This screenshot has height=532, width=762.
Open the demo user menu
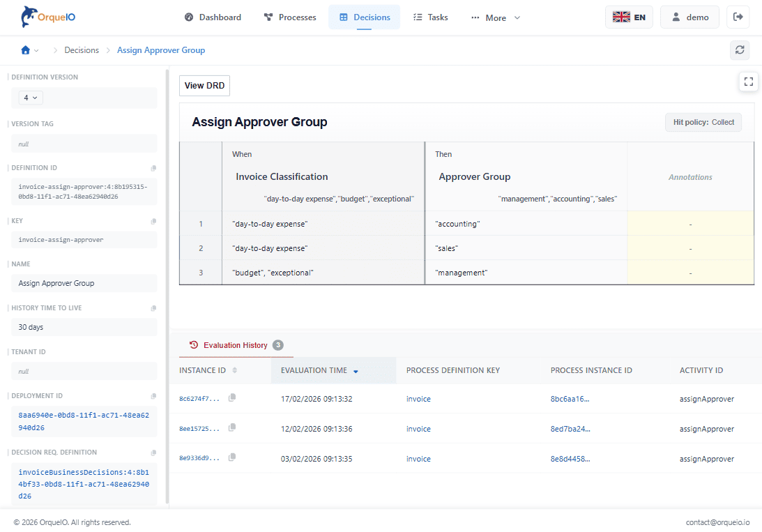(689, 17)
